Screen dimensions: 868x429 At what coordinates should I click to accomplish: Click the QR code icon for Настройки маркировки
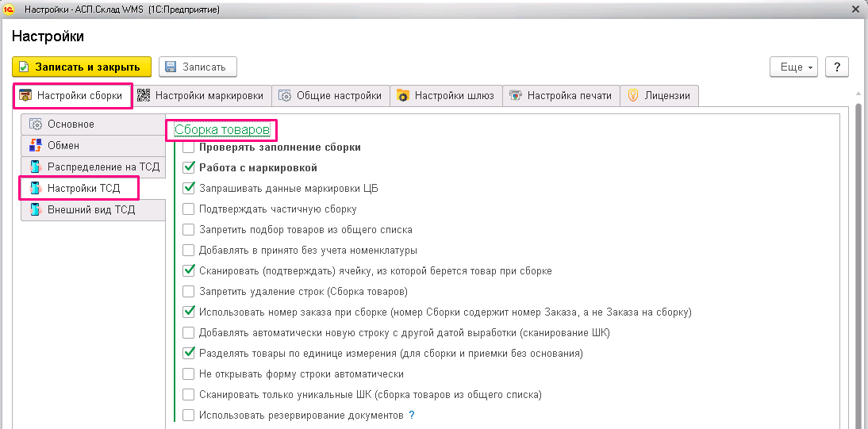(144, 95)
